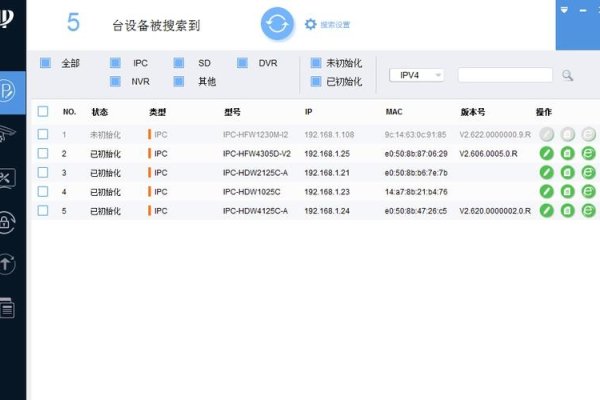Select checkbox for device row 1
Image resolution: width=600 pixels, height=400 pixels.
(43, 134)
